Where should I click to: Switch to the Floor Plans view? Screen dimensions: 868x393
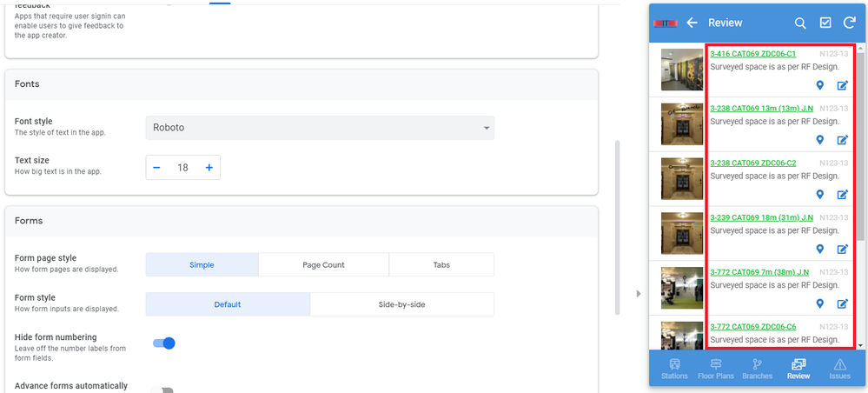pos(716,370)
